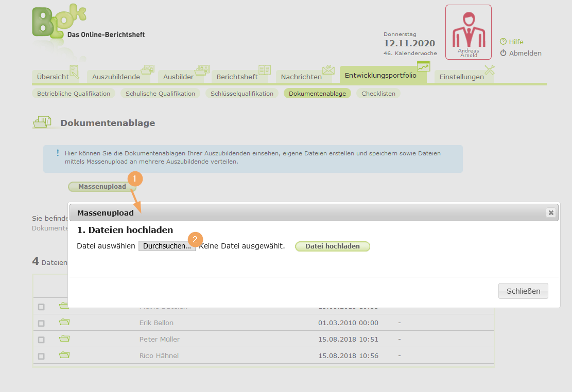Click the briefcase icon on Auszubildende tab
Screen dimensions: 572x392
tap(148, 68)
